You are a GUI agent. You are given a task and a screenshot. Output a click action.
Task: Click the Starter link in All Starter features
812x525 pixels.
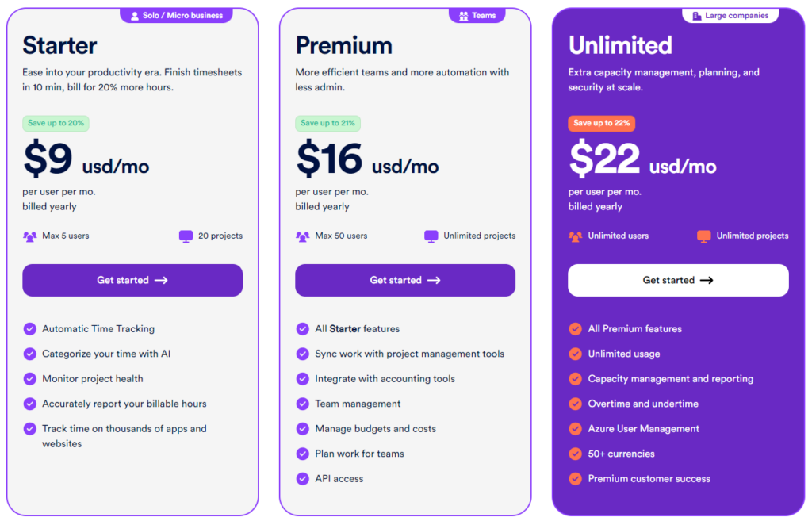click(345, 329)
